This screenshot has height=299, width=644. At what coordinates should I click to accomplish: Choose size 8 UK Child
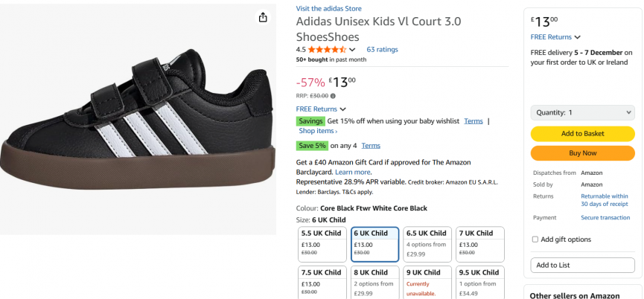pos(376,283)
